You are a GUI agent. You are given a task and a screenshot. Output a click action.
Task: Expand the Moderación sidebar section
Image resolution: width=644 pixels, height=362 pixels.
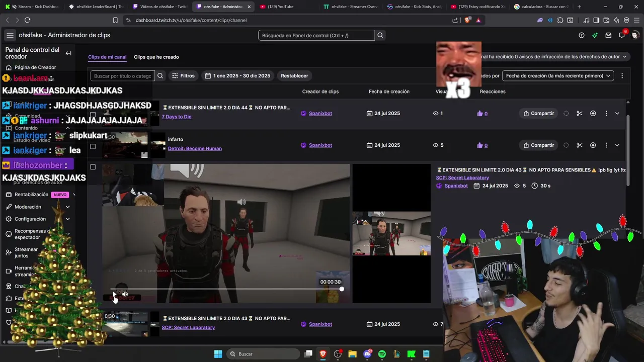tap(67, 207)
